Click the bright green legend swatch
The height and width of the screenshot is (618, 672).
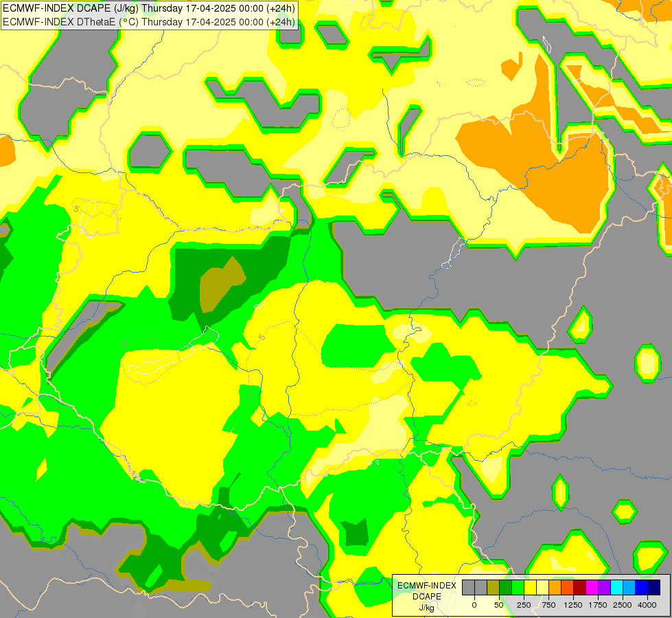click(x=518, y=588)
